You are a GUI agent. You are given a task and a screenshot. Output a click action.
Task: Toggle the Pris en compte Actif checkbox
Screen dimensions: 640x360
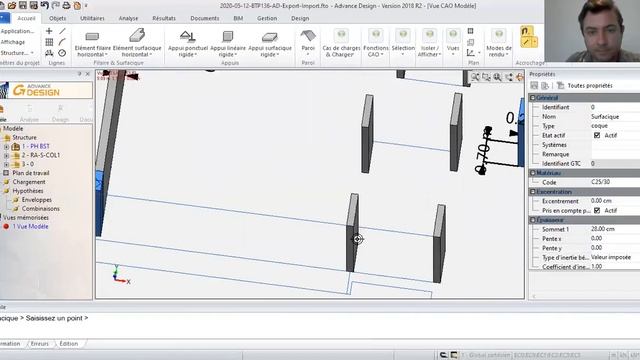pos(597,210)
